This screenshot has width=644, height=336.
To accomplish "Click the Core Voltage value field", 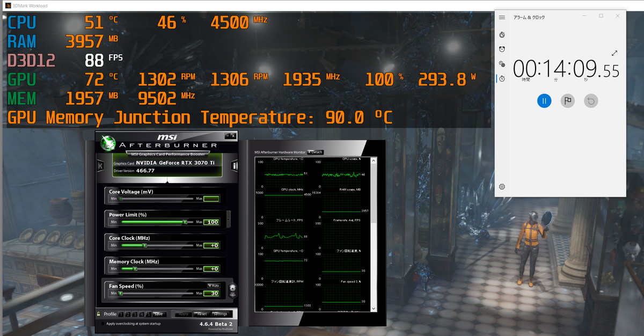I will pyautogui.click(x=211, y=199).
